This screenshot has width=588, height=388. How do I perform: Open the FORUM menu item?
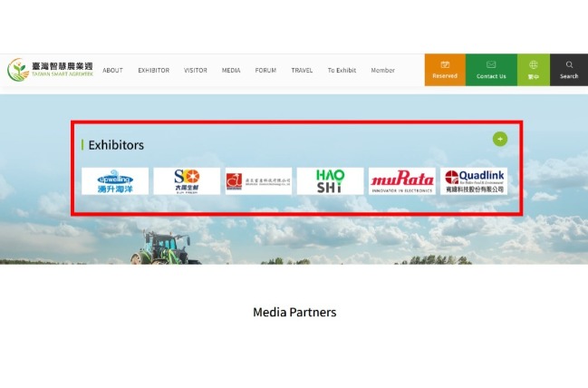pos(265,70)
